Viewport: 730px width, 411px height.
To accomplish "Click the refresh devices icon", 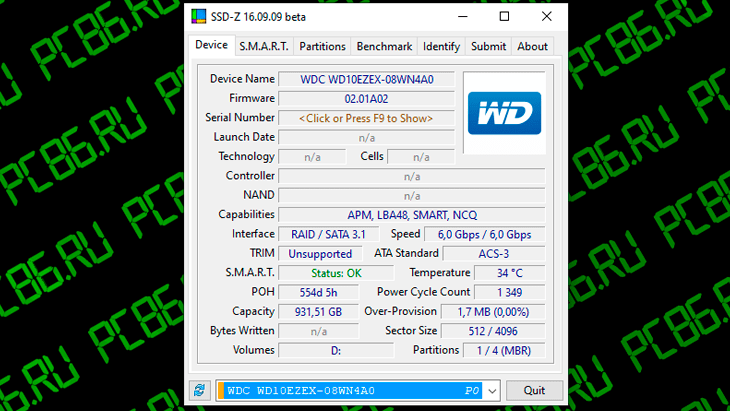I will click(x=200, y=390).
